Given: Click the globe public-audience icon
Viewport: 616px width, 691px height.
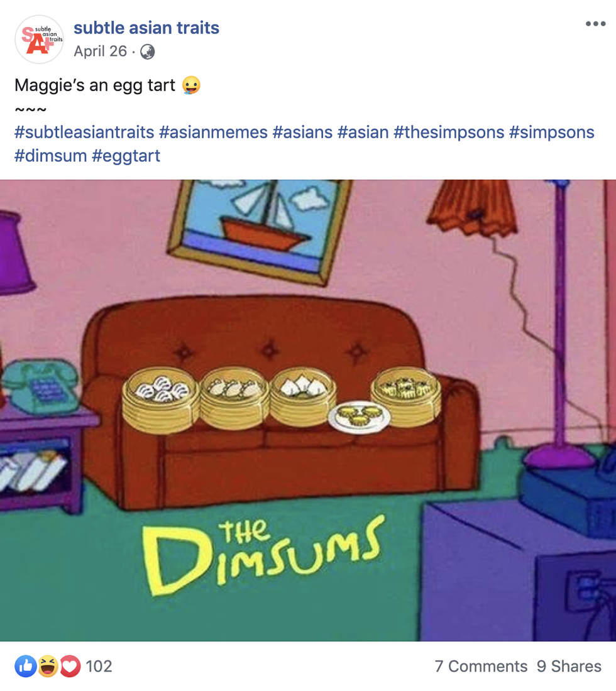Looking at the screenshot, I should tap(147, 52).
